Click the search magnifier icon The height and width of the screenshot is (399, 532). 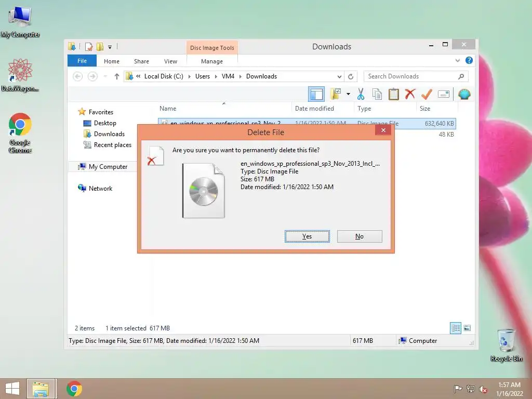pos(461,76)
